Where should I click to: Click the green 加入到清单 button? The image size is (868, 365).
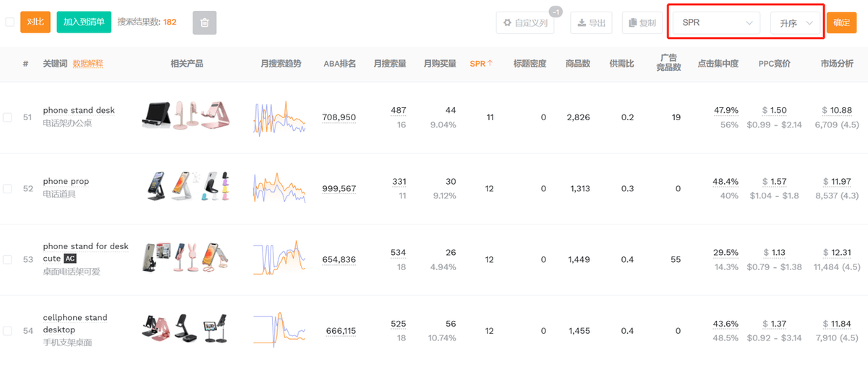click(x=84, y=22)
